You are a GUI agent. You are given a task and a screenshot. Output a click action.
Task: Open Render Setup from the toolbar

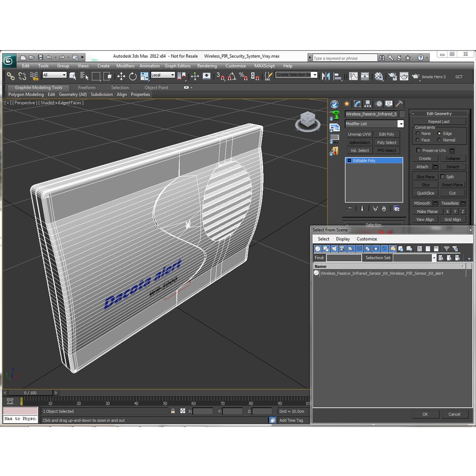pos(392,76)
